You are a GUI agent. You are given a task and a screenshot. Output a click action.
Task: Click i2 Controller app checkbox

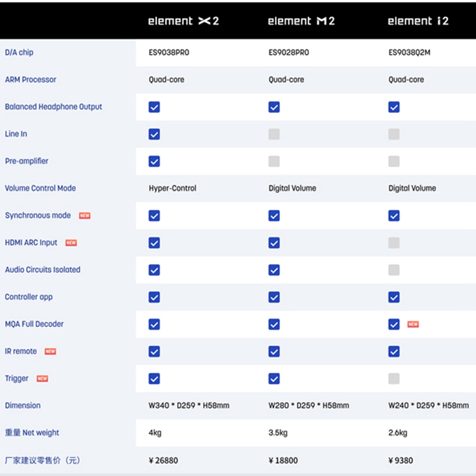pyautogui.click(x=394, y=297)
